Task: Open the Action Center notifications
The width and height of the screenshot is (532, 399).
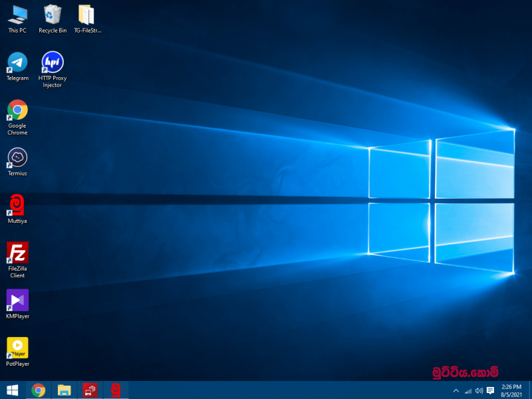Action: (491, 390)
